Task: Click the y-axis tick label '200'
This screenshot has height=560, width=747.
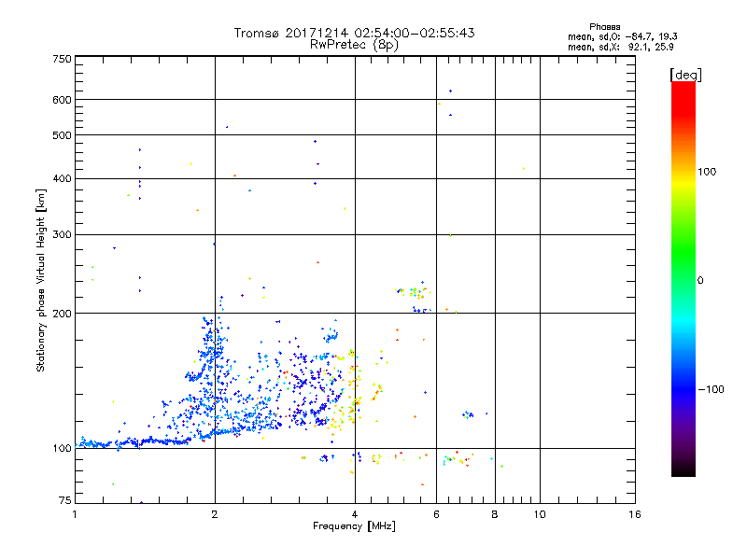Action: click(62, 314)
